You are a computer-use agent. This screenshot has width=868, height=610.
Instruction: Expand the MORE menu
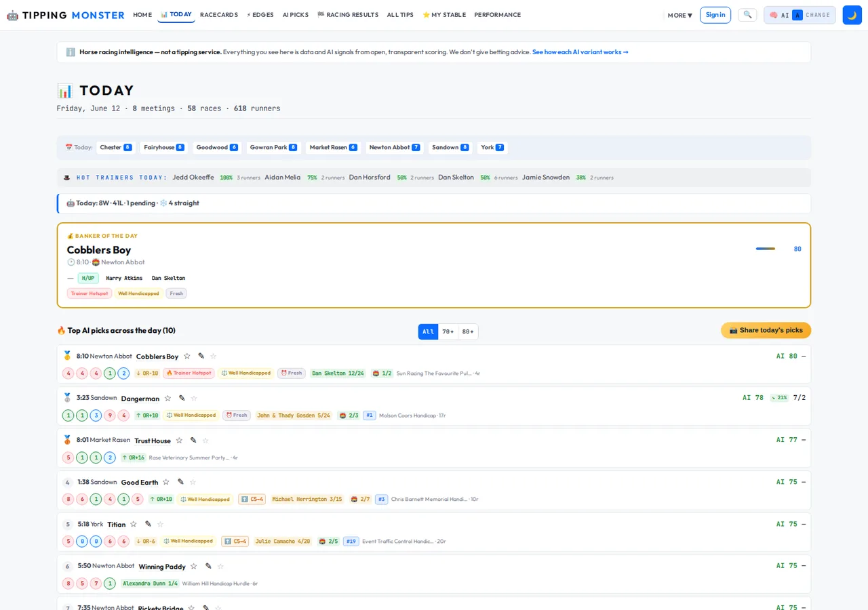point(679,15)
